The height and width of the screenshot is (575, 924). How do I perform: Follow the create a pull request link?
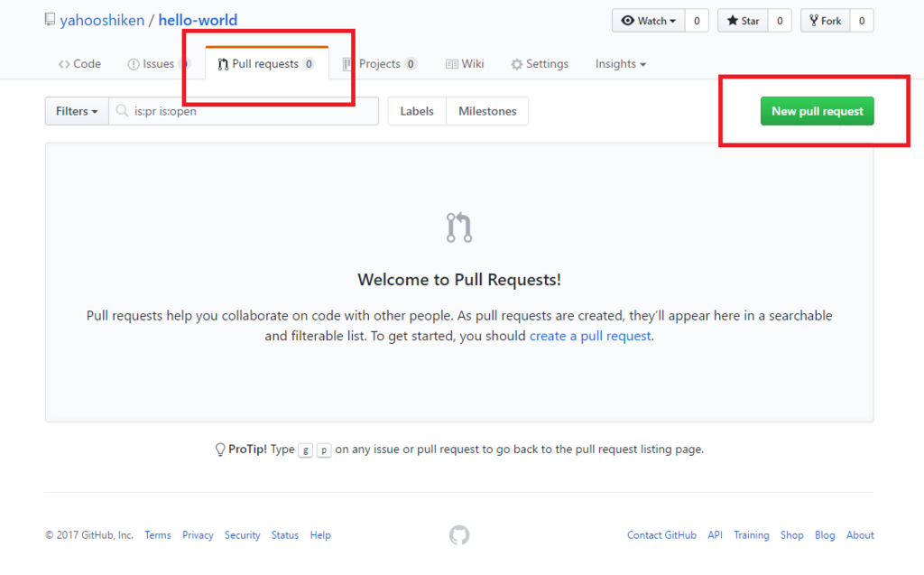click(x=590, y=336)
